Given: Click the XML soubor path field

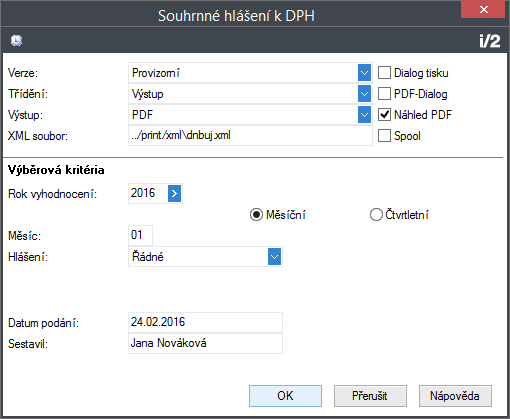Looking at the screenshot, I should pos(250,136).
